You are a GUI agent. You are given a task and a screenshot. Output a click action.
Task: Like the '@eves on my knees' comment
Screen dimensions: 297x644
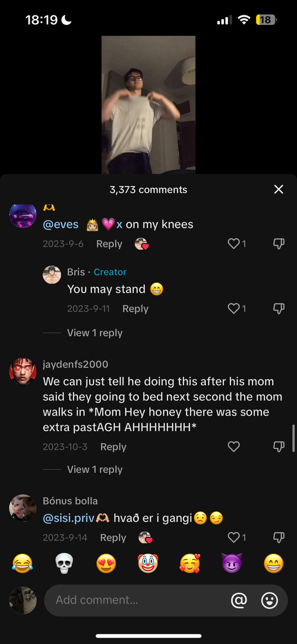click(233, 244)
